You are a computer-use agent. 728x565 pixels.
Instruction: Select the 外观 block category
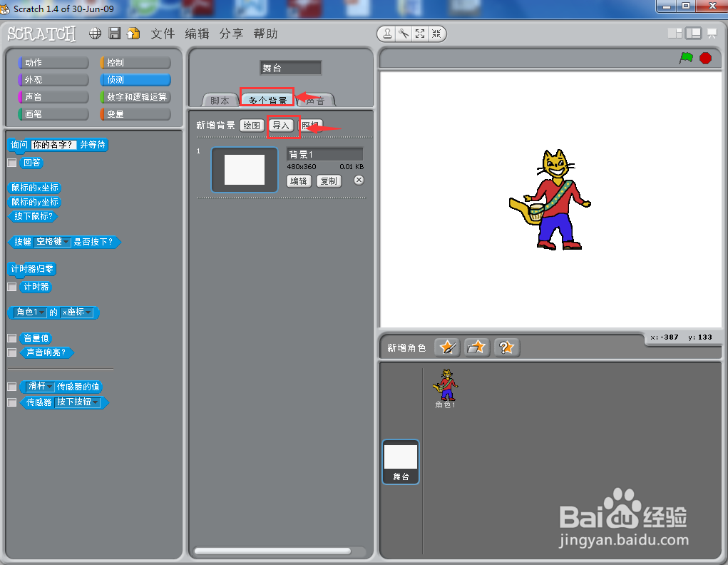(53, 80)
